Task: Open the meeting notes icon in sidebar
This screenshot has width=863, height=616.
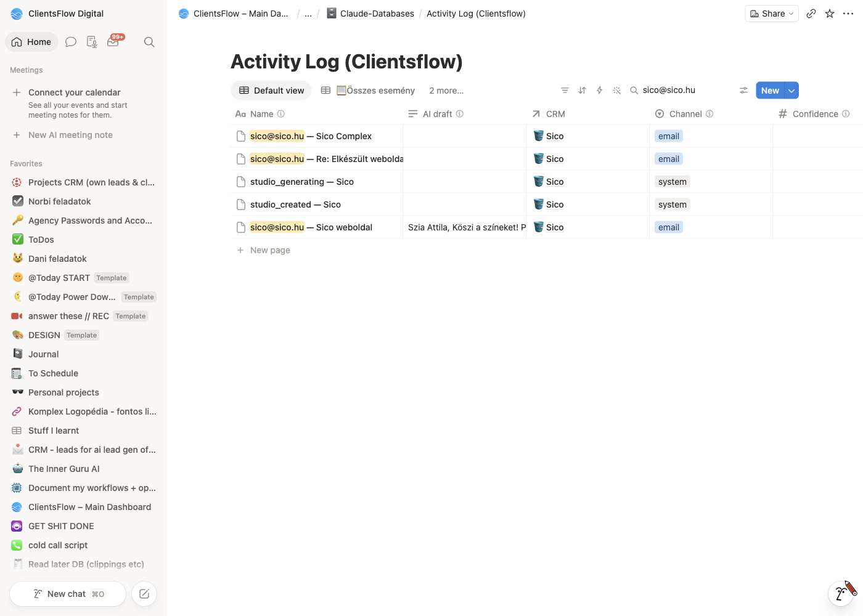Action: (x=92, y=42)
